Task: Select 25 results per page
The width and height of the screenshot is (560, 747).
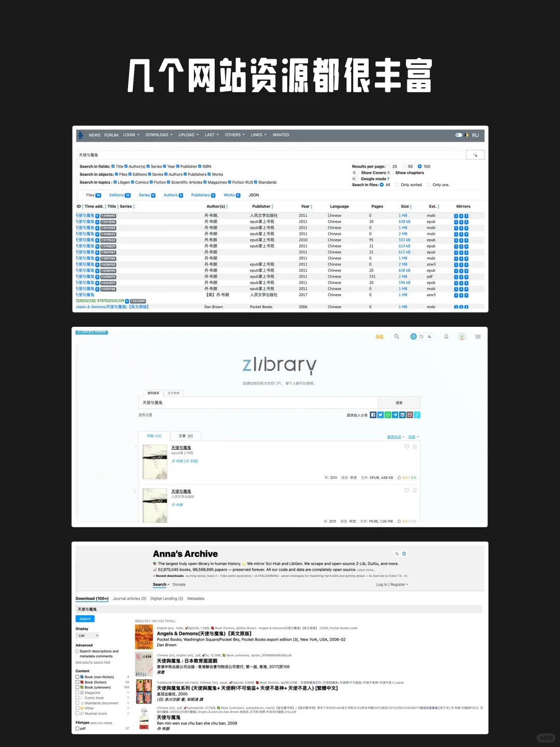Action: [x=388, y=167]
